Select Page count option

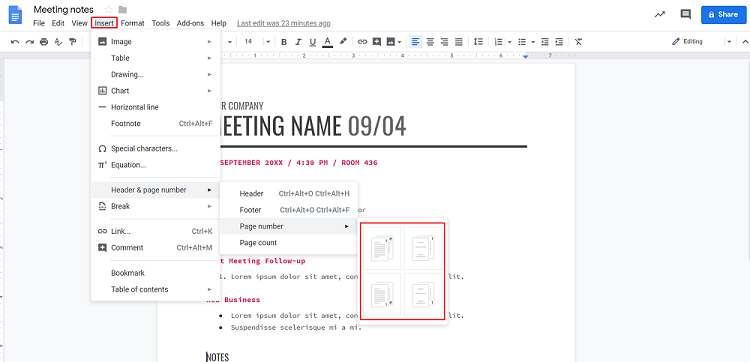pos(289,242)
